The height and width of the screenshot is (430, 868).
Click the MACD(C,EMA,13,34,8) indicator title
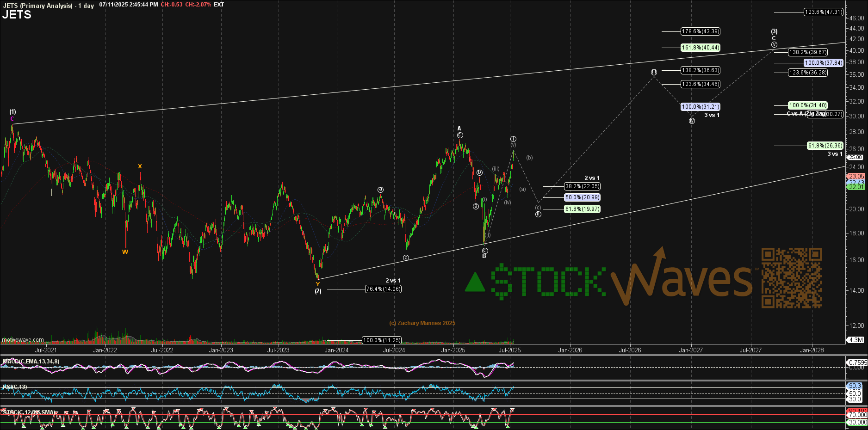click(x=31, y=362)
